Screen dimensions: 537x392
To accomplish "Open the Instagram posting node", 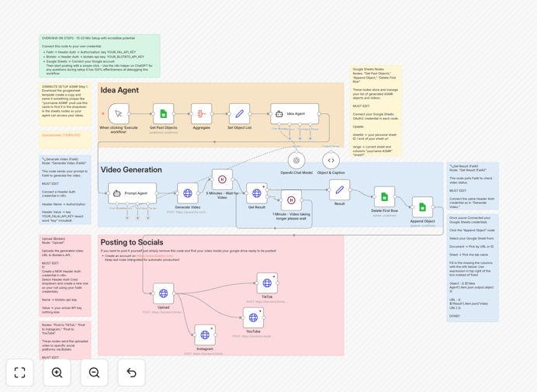I will [205, 335].
